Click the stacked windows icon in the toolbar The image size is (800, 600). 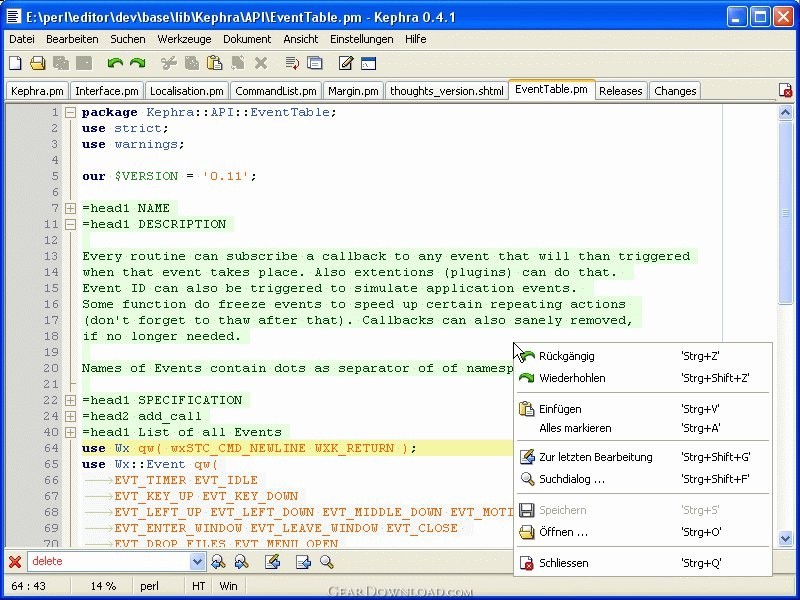coord(315,63)
